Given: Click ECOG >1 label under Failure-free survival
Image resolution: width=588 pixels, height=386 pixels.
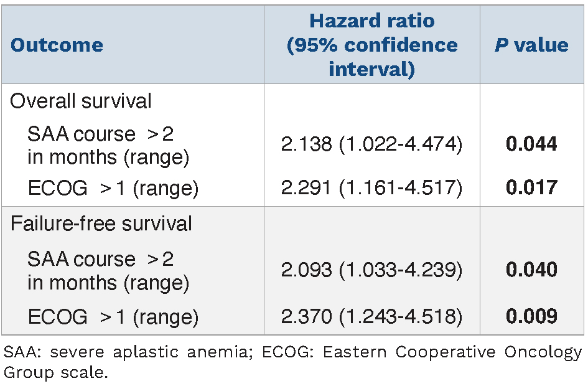Looking at the screenshot, I should (x=113, y=317).
